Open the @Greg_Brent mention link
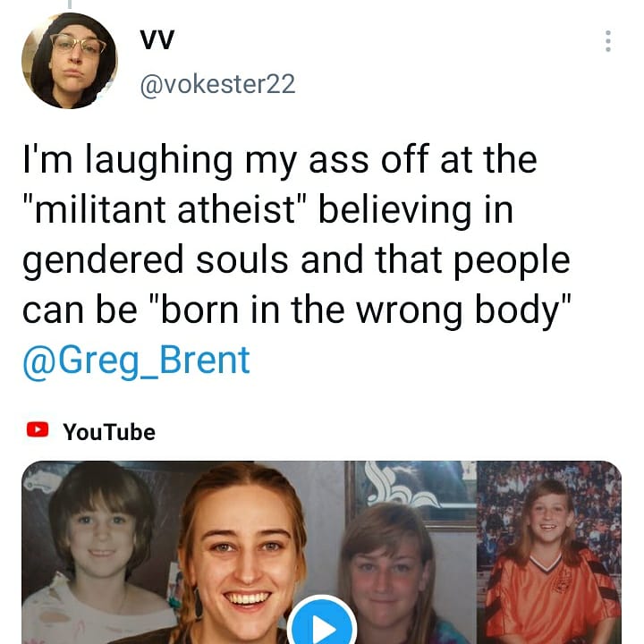The width and height of the screenshot is (644, 644). 136,360
